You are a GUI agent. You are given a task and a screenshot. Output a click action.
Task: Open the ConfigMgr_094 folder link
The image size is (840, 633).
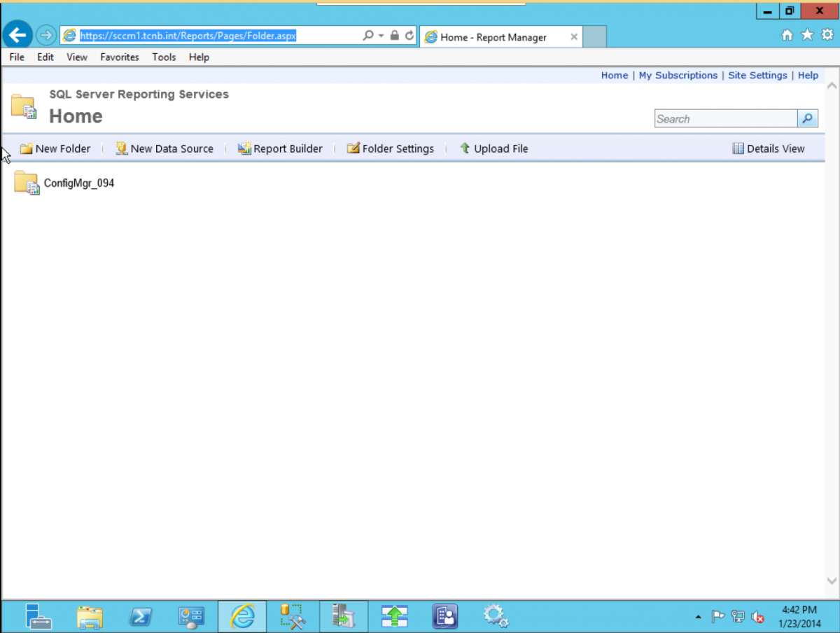click(x=79, y=183)
